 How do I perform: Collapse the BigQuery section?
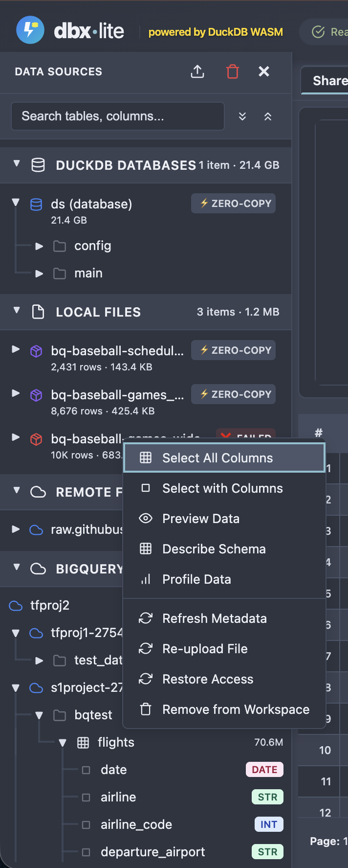[x=17, y=568]
